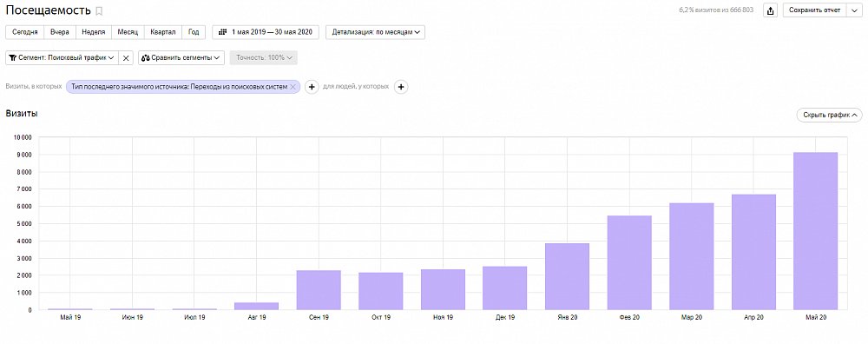This screenshot has width=868, height=344.
Task: Click the Окт 19 bar
Action: coord(381,291)
